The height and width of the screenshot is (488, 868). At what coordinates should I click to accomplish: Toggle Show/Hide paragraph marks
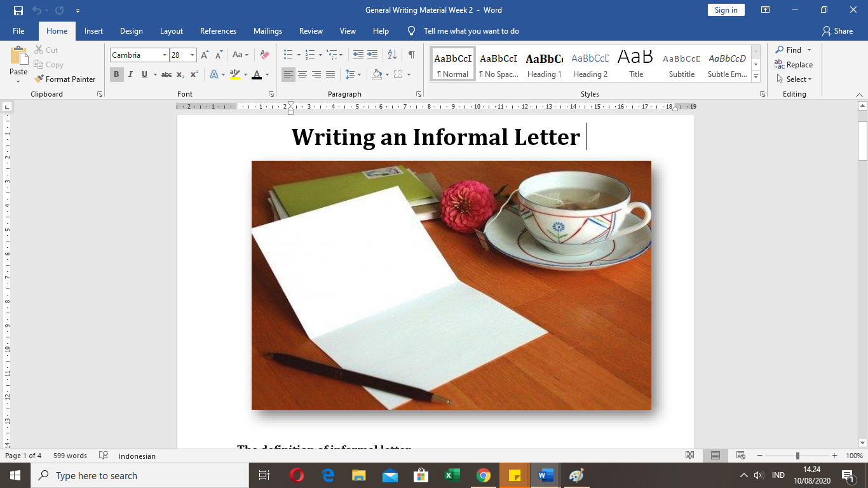(x=412, y=55)
